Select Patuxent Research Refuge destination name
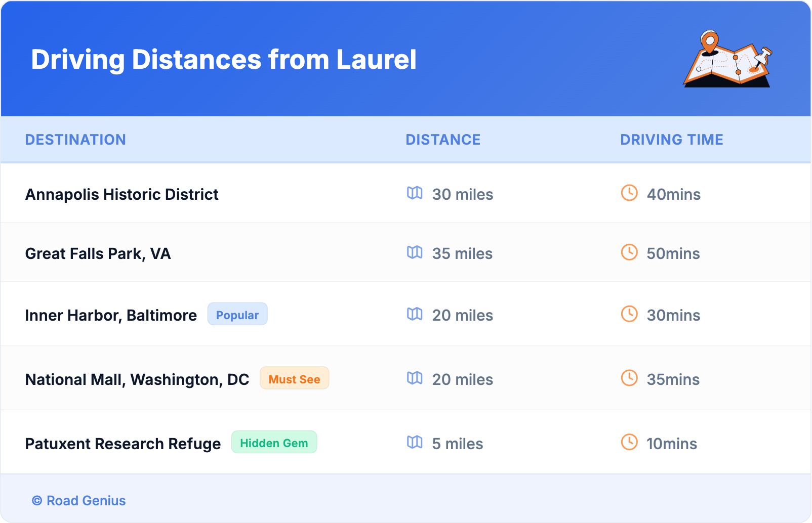The height and width of the screenshot is (523, 812). [123, 444]
